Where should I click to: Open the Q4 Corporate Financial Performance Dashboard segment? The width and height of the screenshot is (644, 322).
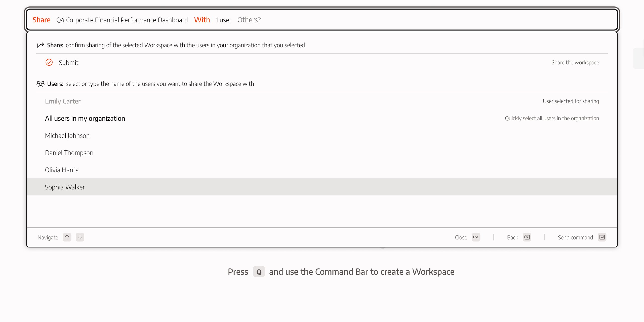122,20
